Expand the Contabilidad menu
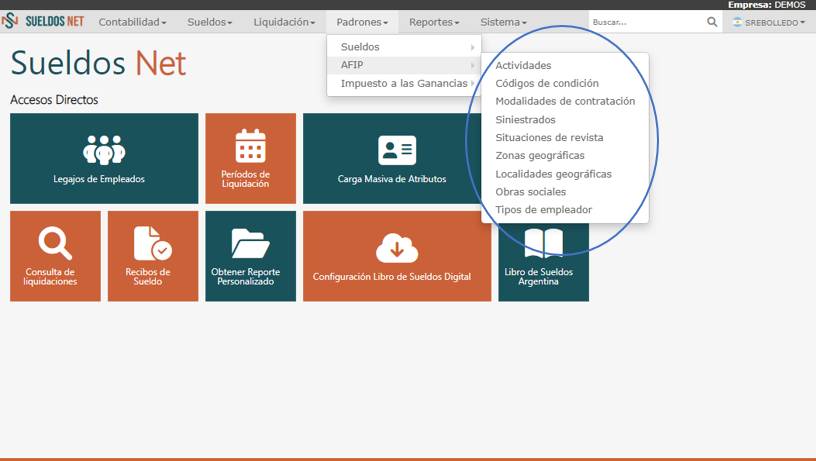Screen dimensions: 816x461 pos(132,22)
